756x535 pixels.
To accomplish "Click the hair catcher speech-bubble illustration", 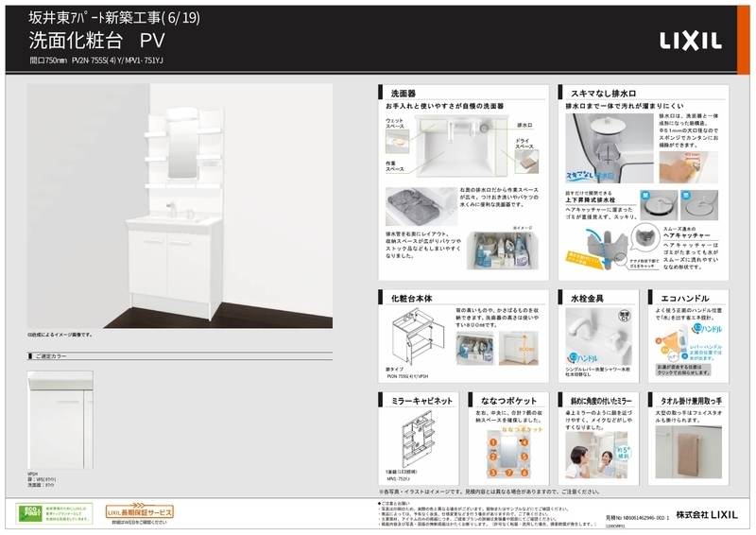I will [x=645, y=237].
